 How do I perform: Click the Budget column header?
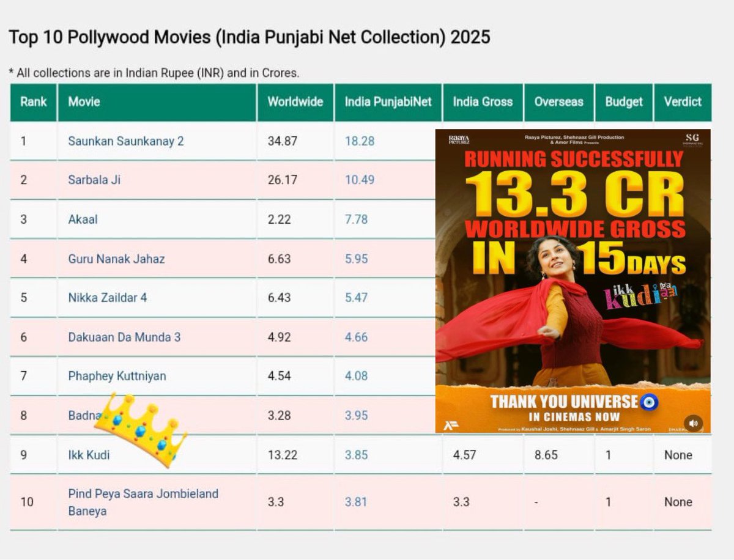[624, 102]
